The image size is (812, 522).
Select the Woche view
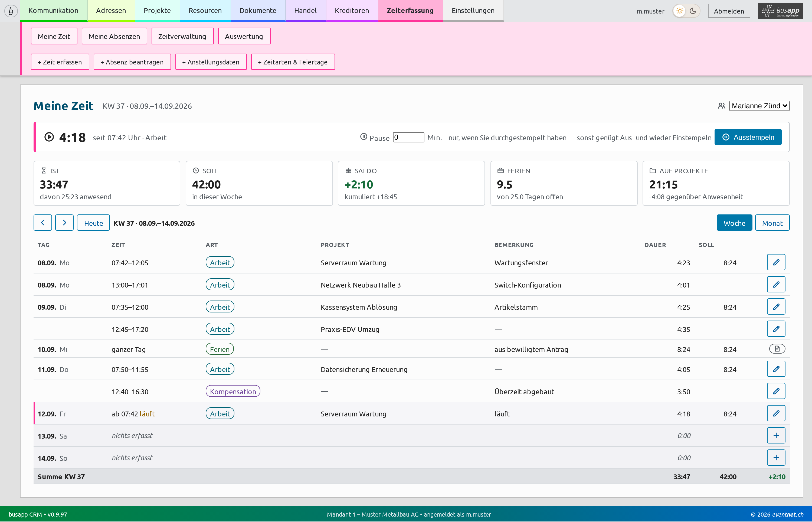coord(734,223)
